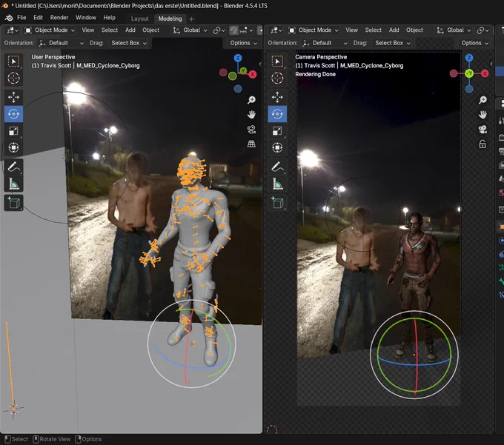Select the Measure tool in left viewport

[13, 184]
